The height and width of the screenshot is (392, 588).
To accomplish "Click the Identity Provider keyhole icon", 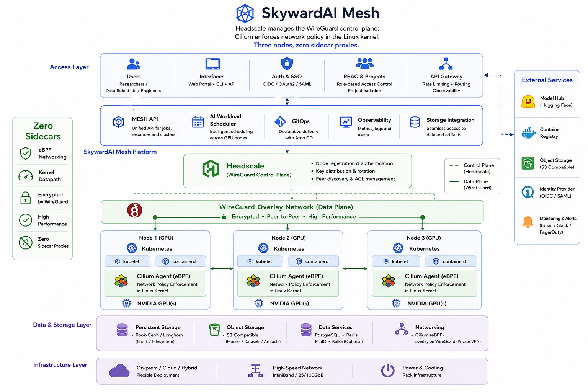I will tap(528, 192).
